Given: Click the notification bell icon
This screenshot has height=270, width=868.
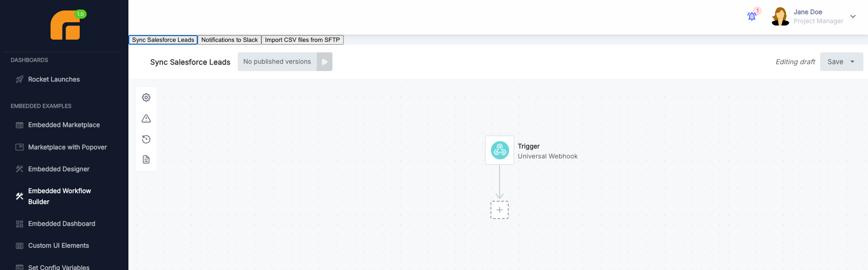Looking at the screenshot, I should pyautogui.click(x=752, y=16).
